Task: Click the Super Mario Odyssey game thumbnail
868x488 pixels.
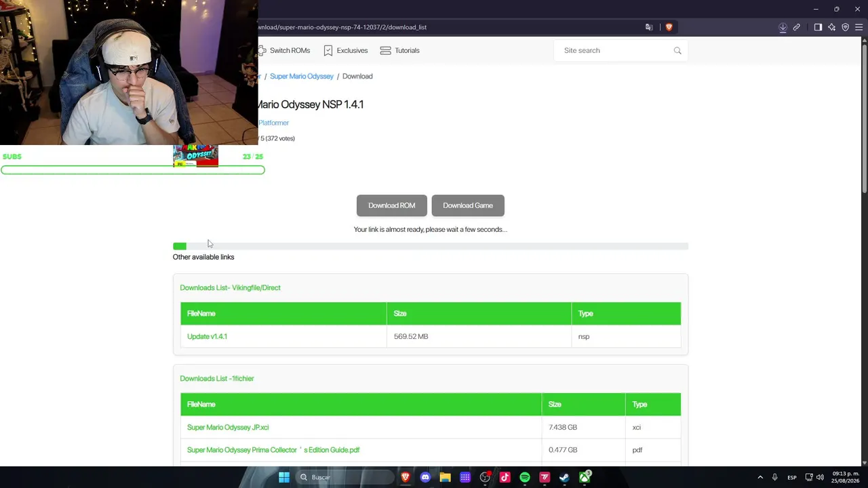Action: [196, 156]
